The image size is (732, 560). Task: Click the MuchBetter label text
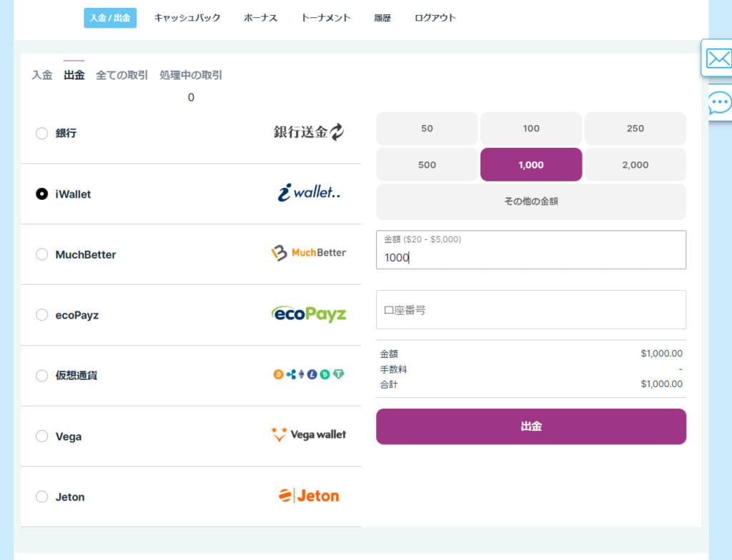point(86,255)
